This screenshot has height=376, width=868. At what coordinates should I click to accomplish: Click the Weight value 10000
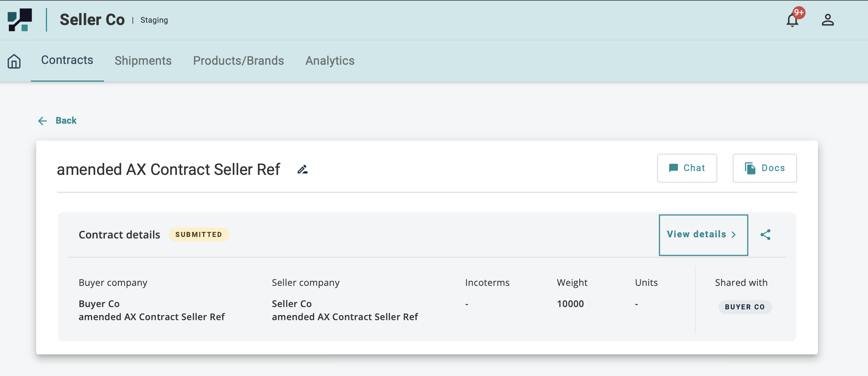click(570, 304)
